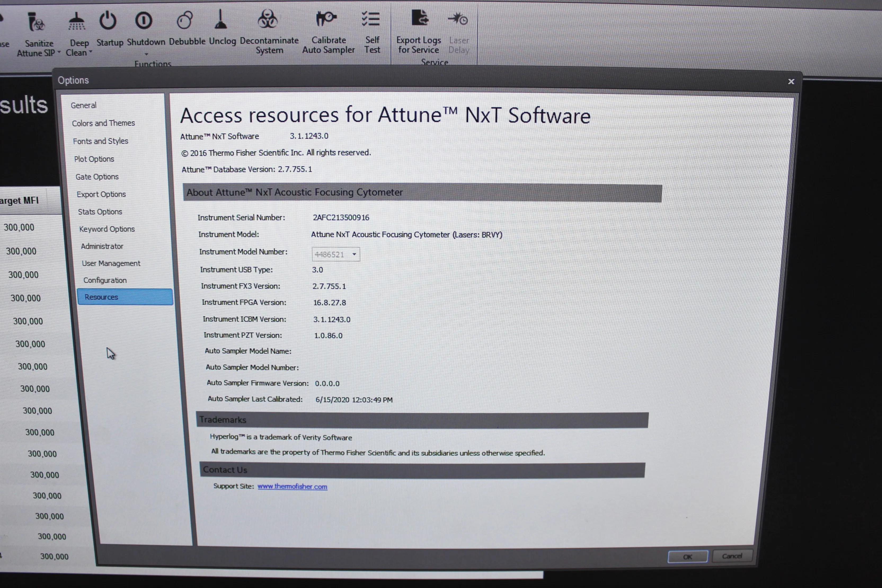Viewport: 882px width, 588px height.
Task: Click the OK button
Action: [x=688, y=557]
